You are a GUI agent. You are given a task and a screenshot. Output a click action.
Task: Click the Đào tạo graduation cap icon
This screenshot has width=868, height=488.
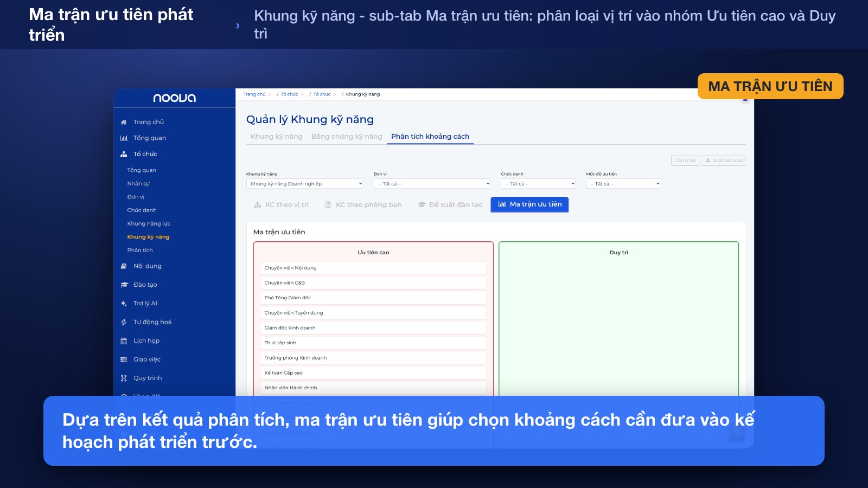[x=124, y=285]
